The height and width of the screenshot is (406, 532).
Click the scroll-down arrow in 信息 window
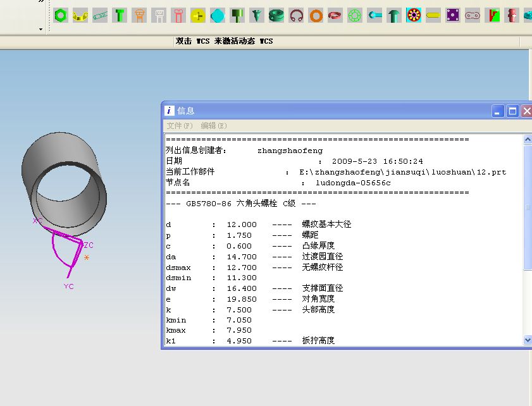[x=528, y=340]
